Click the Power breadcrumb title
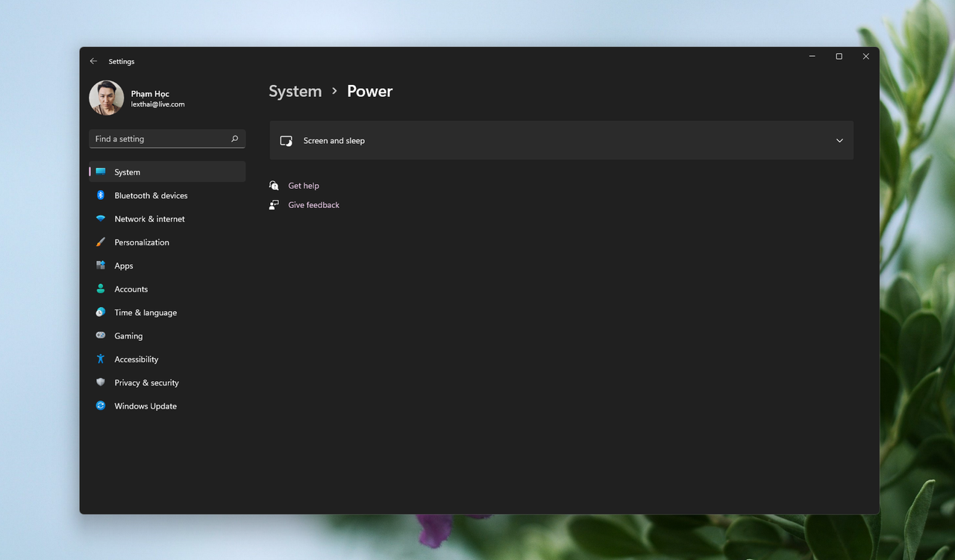 369,91
